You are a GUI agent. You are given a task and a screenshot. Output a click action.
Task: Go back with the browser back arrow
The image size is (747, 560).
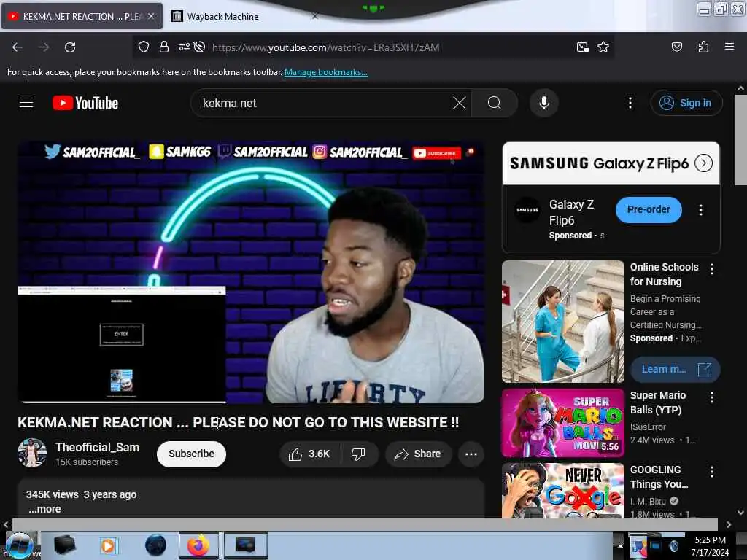18,47
